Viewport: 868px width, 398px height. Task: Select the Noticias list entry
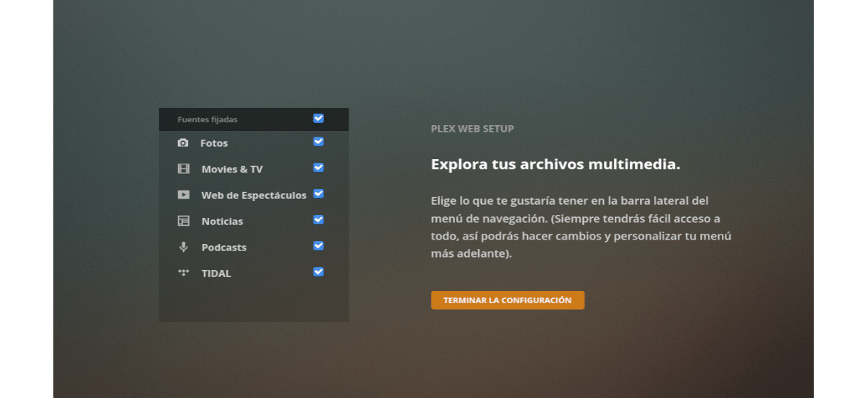(x=222, y=221)
